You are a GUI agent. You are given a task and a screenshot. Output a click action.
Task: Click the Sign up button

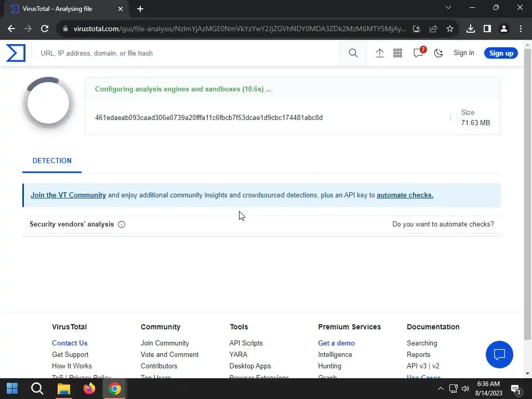[501, 53]
